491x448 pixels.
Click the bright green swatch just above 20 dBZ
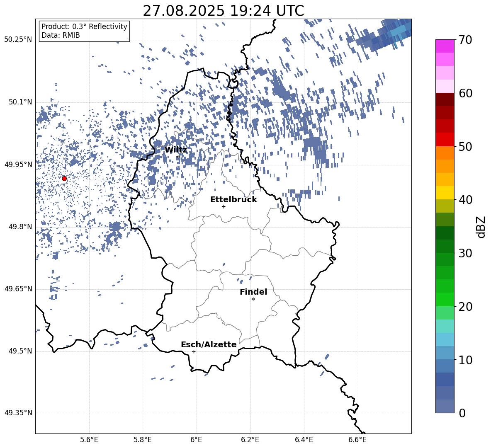point(445,299)
